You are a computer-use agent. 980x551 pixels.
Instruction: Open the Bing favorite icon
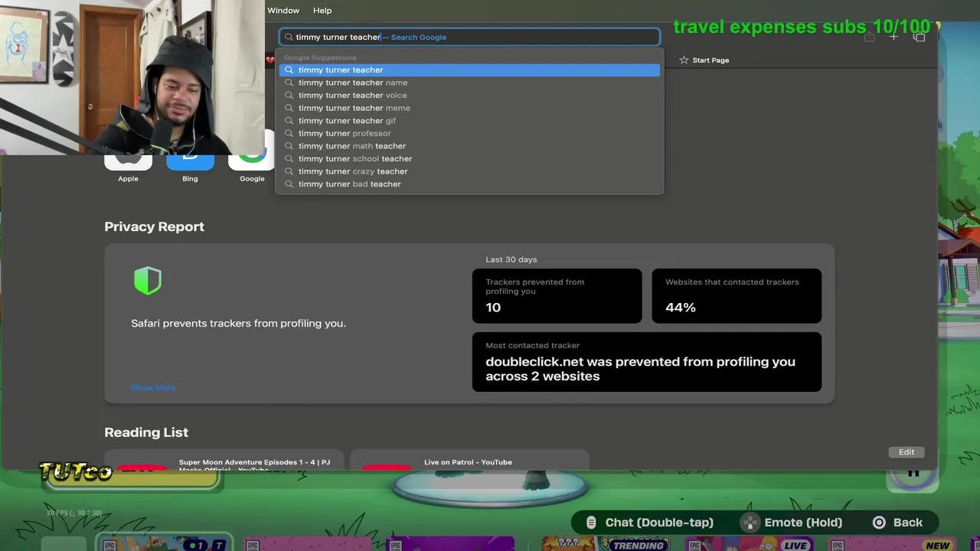click(190, 162)
